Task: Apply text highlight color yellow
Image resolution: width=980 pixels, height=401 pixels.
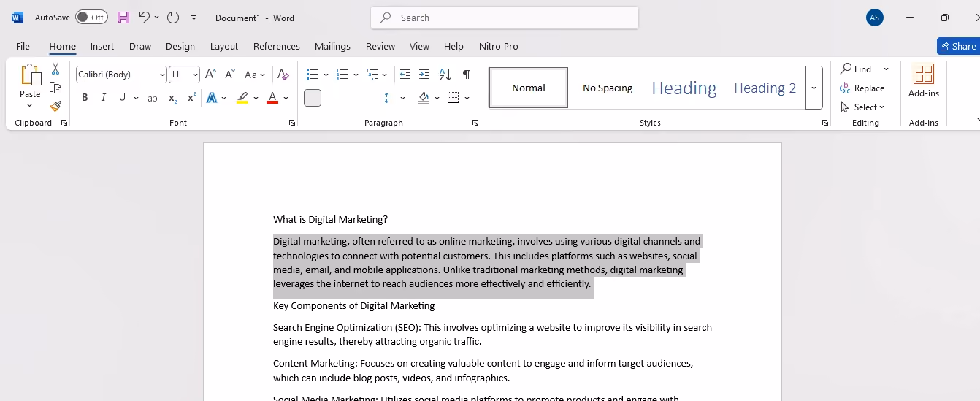Action: point(242,98)
